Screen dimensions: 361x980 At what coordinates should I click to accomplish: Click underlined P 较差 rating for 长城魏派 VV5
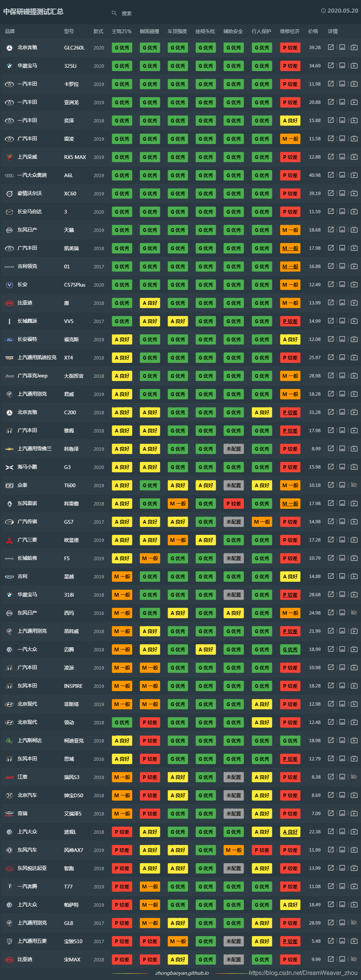tap(290, 321)
